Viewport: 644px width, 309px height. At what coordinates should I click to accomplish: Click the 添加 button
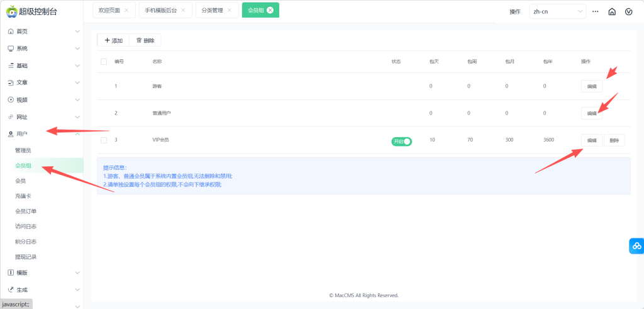[113, 40]
